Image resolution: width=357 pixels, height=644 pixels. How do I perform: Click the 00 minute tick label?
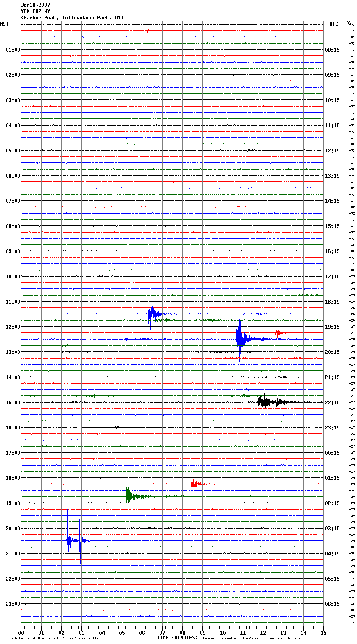pos(21,633)
